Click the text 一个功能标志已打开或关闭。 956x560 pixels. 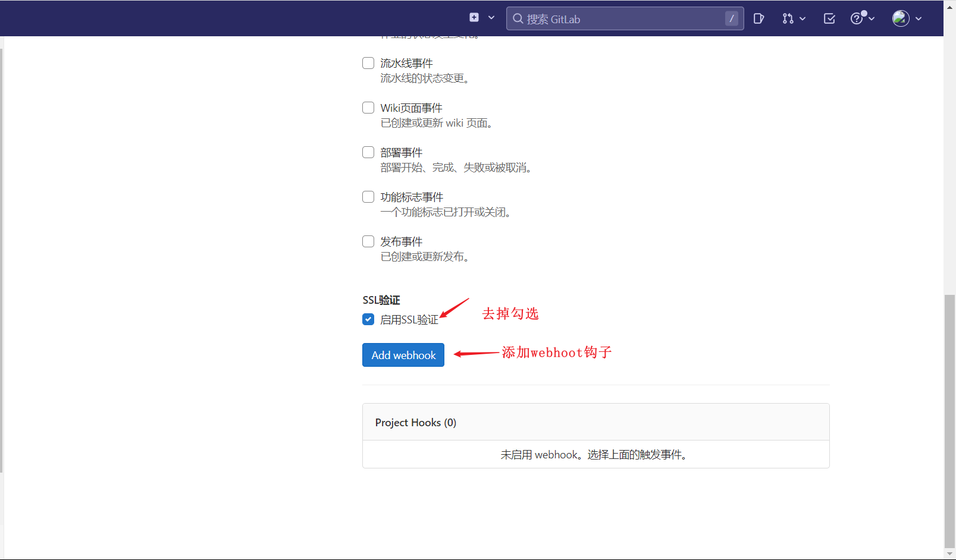tap(446, 212)
